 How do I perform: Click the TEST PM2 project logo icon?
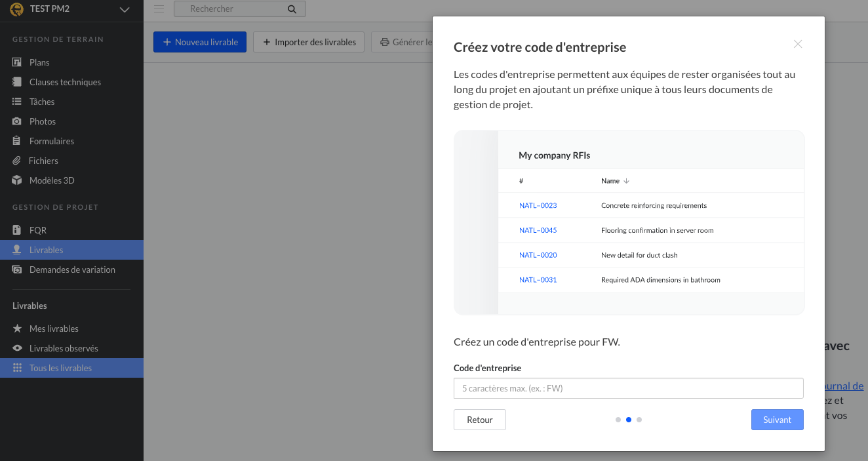17,9
